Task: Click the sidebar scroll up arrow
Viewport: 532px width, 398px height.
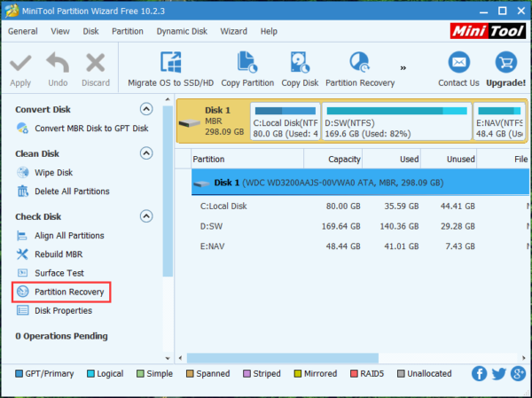Action: pos(168,99)
